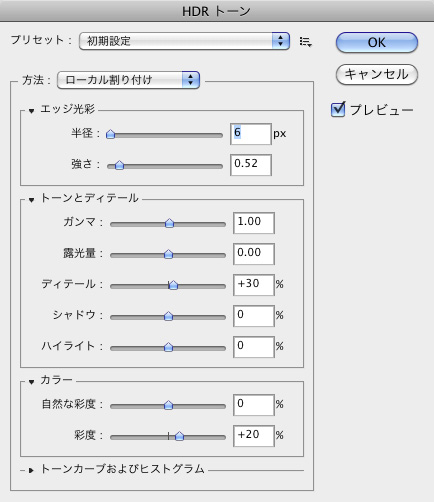
Task: Click the 露光量 slider handle
Action: (x=168, y=254)
